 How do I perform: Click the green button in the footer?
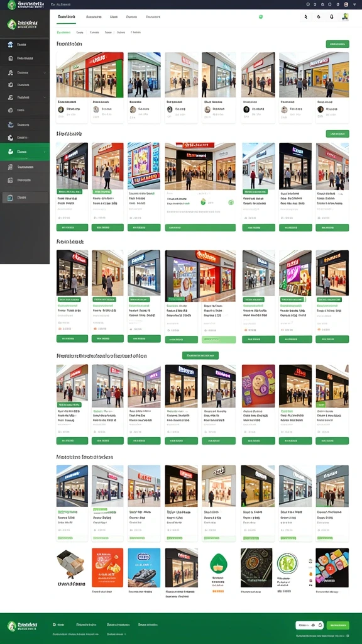click(x=337, y=625)
